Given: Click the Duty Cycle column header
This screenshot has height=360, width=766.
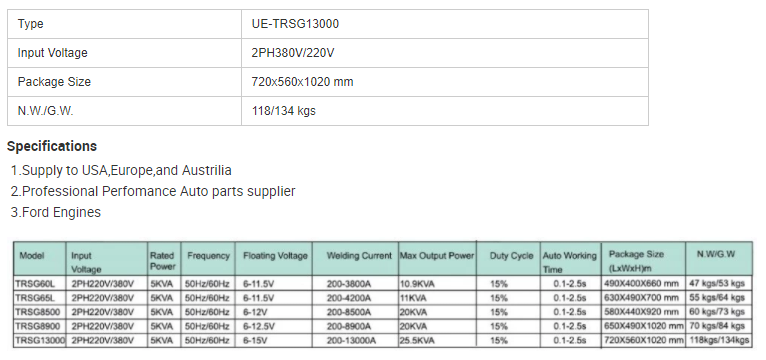Looking at the screenshot, I should pos(511,256).
